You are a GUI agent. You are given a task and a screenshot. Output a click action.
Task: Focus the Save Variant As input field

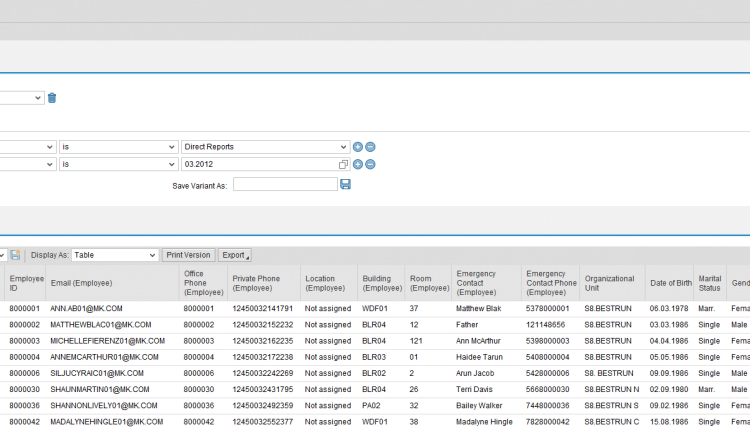[285, 184]
